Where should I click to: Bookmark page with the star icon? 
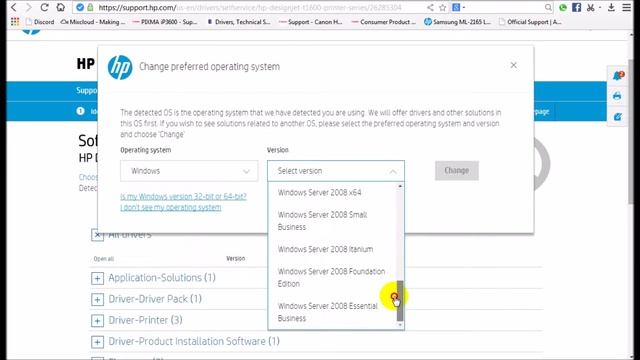(x=442, y=7)
